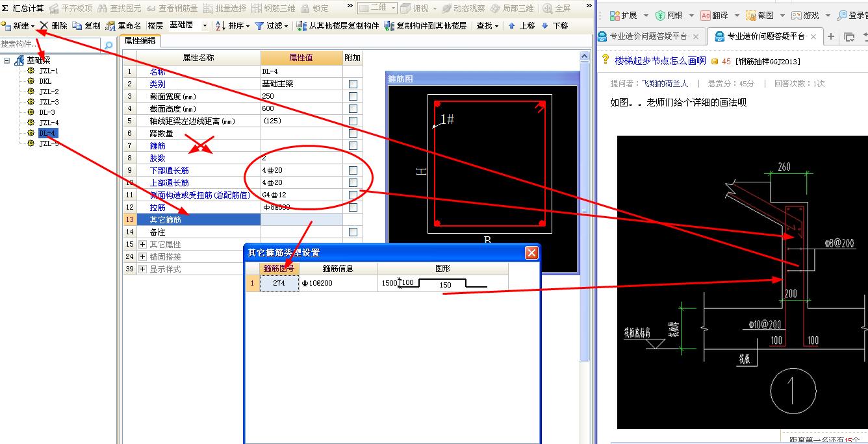
Task: Click the 平齐板顶 toolbar icon
Action: tap(55, 8)
